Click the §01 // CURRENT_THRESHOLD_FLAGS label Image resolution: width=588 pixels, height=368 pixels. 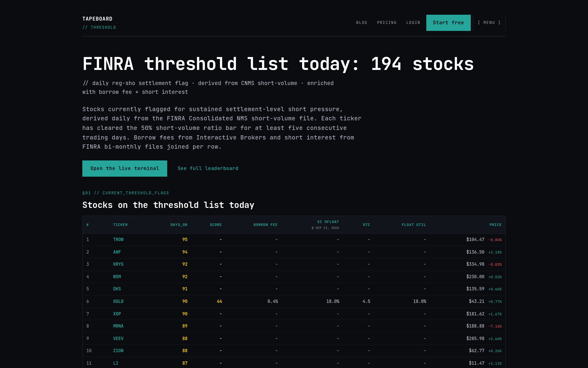point(125,193)
